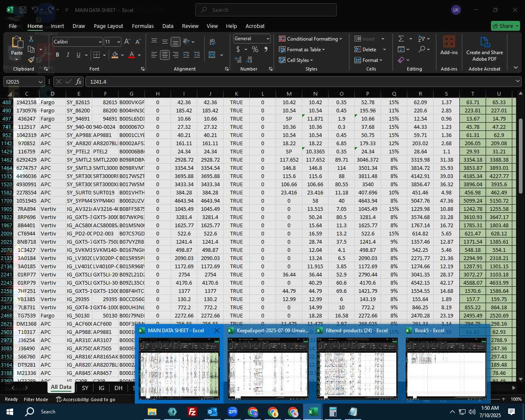Image resolution: width=525 pixels, height=420 pixels.
Task: Toggle Center horizontal alignment
Action: tap(165, 55)
